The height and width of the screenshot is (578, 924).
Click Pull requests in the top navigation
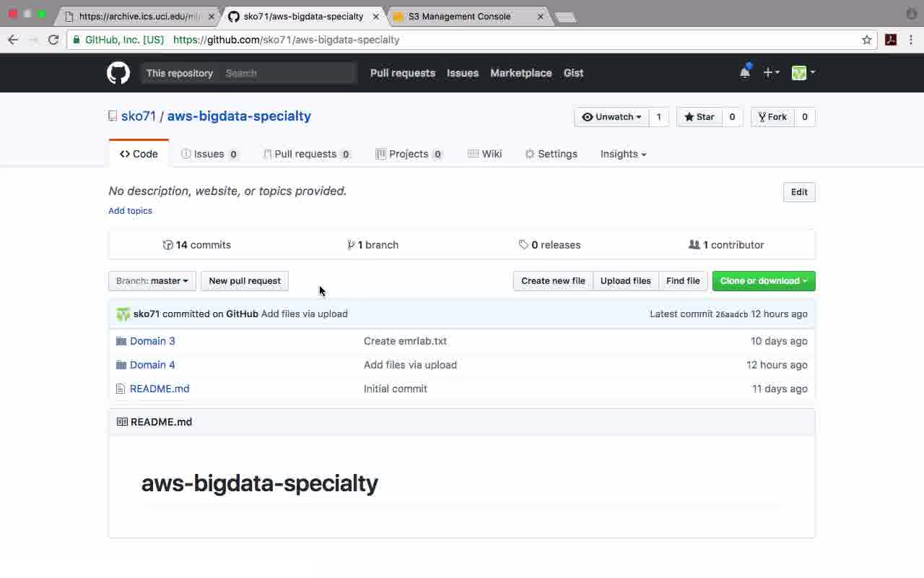point(403,73)
